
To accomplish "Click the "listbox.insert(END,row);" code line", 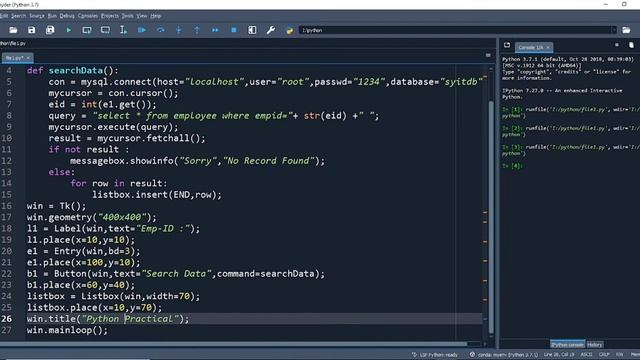I will [157, 195].
